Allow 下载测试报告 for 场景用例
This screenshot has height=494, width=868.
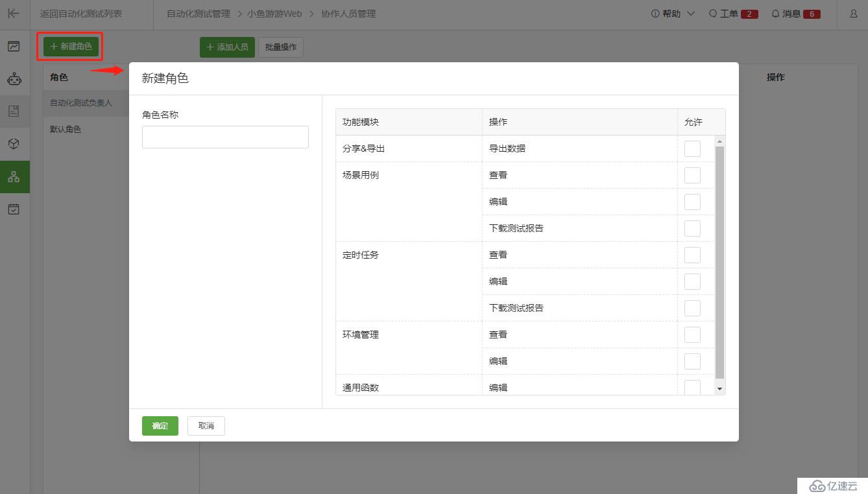692,228
